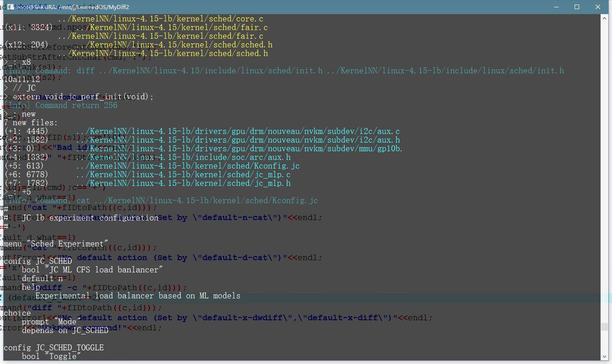This screenshot has width=612, height=364.
Task: Click the (+2: 1582) i2c/aux.h file row
Action: pos(202,140)
